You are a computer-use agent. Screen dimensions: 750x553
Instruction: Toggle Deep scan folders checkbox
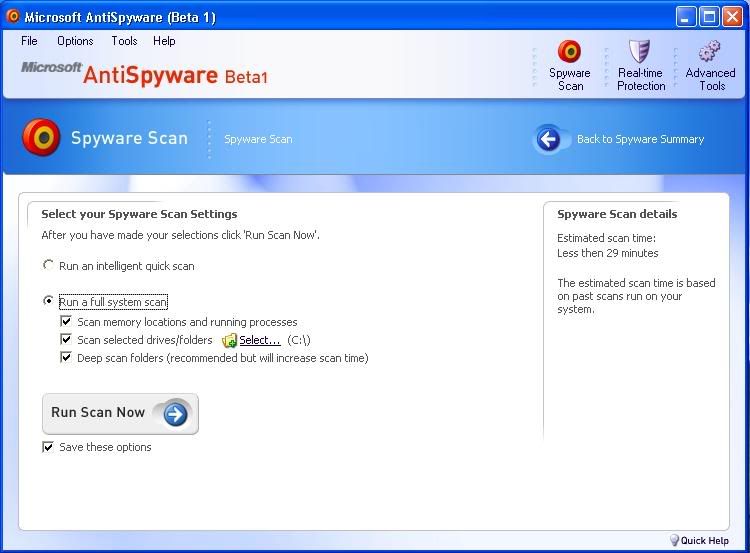[x=66, y=357]
